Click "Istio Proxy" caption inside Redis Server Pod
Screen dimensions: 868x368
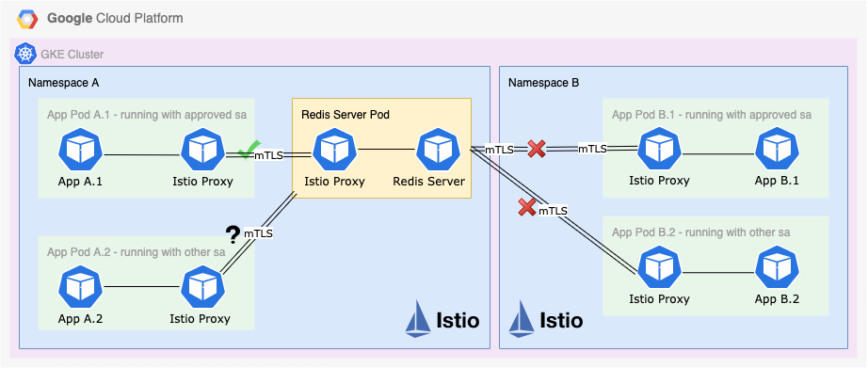click(x=334, y=182)
